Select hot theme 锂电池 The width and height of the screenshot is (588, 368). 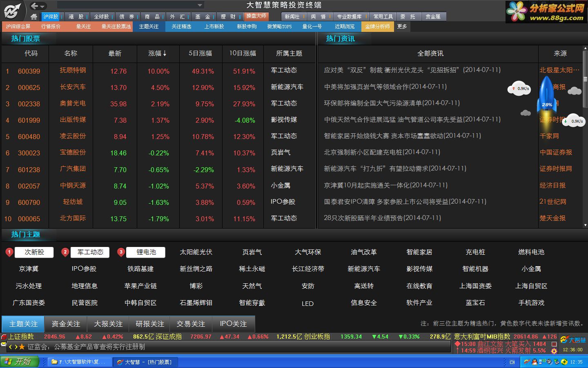pyautogui.click(x=146, y=252)
